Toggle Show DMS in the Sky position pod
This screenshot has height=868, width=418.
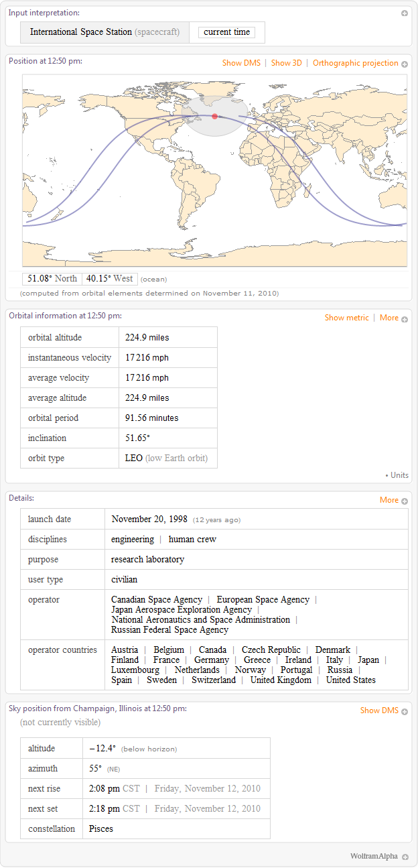coord(379,710)
